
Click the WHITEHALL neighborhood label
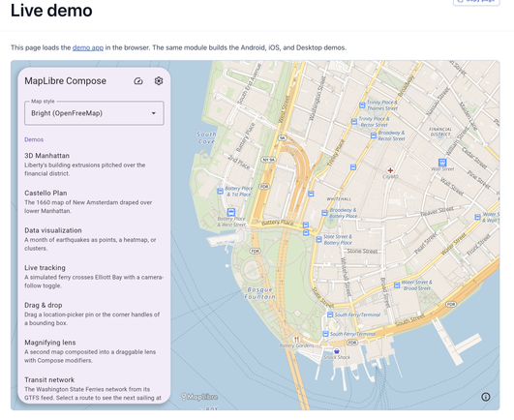coord(339,198)
